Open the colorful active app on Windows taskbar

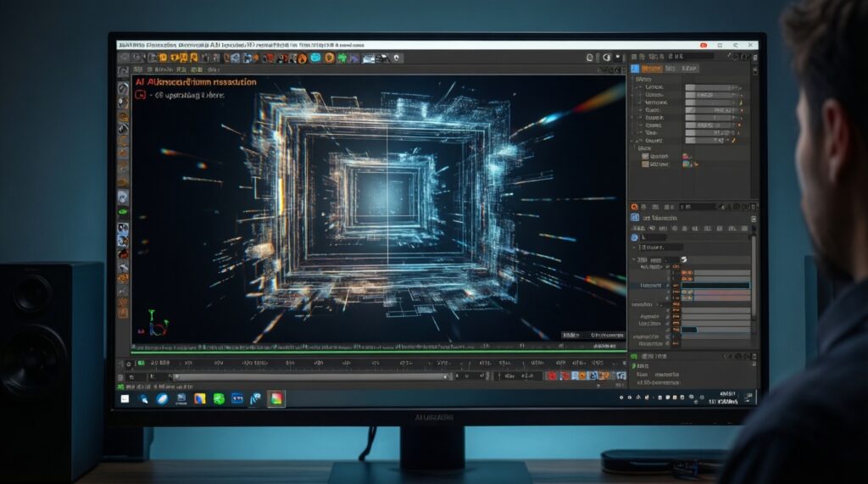[x=275, y=398]
